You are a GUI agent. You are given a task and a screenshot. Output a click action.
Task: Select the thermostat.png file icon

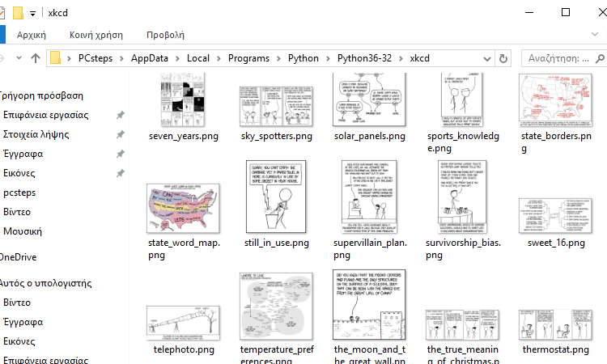tap(555, 325)
